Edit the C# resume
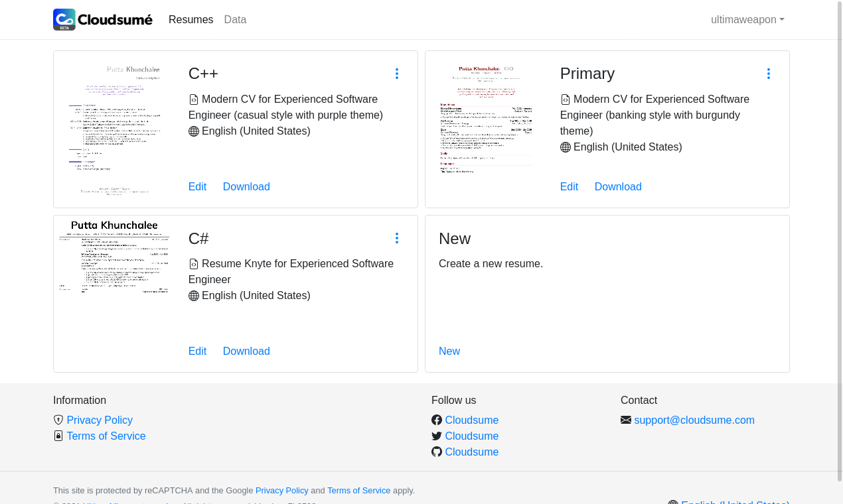 [197, 351]
